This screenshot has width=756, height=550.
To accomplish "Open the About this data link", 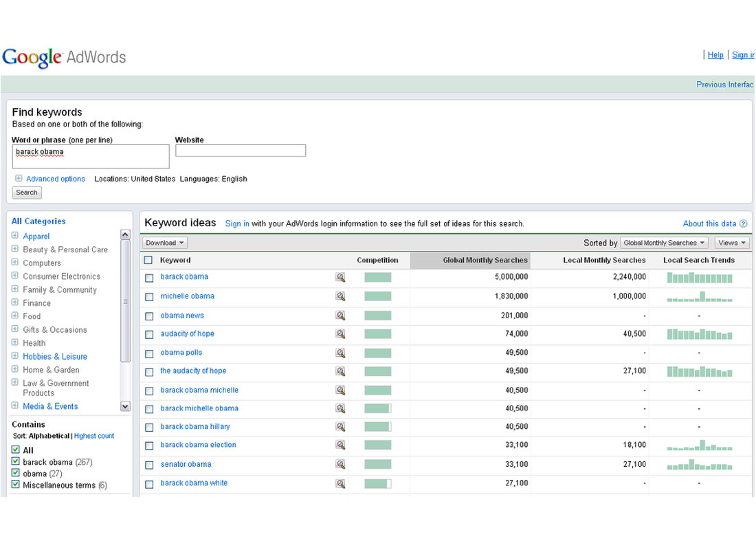I will [710, 224].
